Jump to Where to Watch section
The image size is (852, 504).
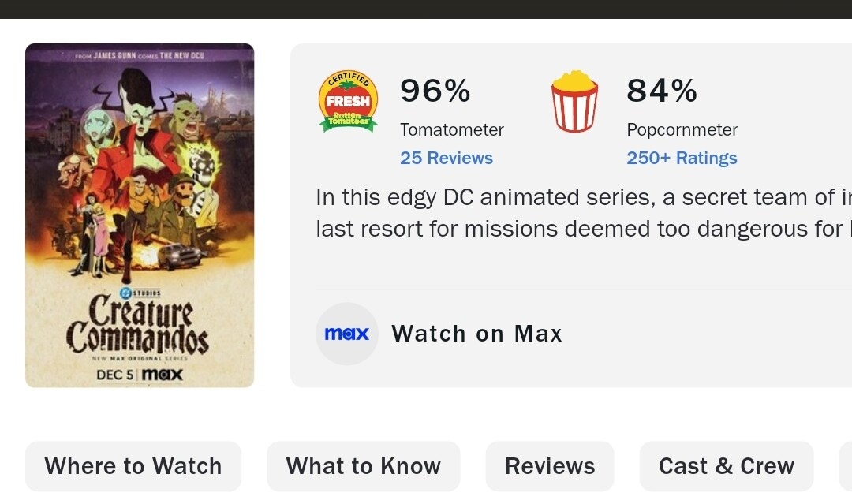133,466
